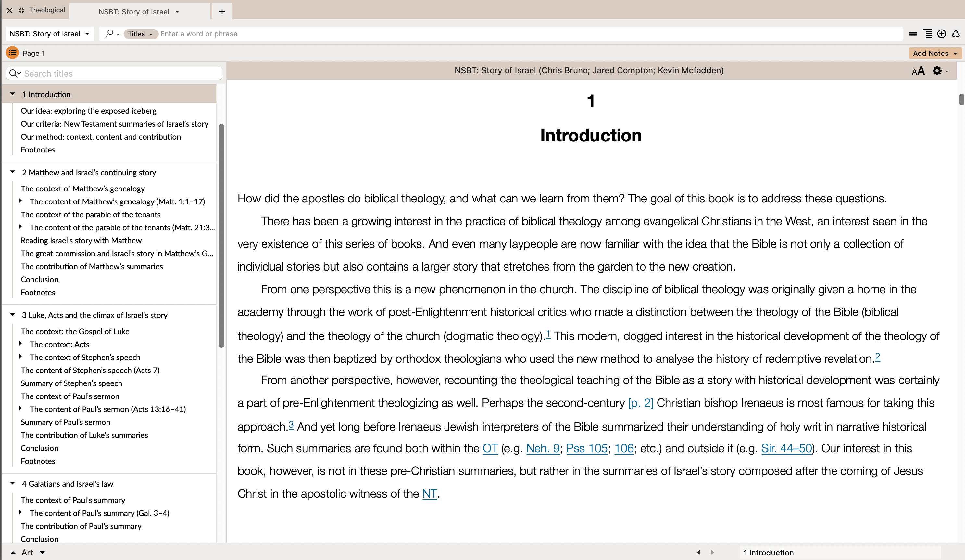Open the gear settings menu in reader
965x560 pixels.
click(940, 71)
